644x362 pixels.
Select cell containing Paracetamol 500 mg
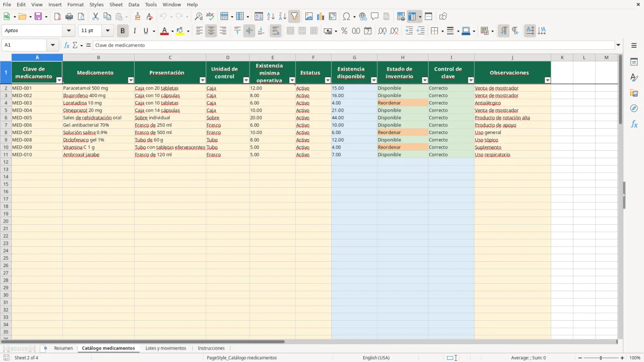pos(98,88)
